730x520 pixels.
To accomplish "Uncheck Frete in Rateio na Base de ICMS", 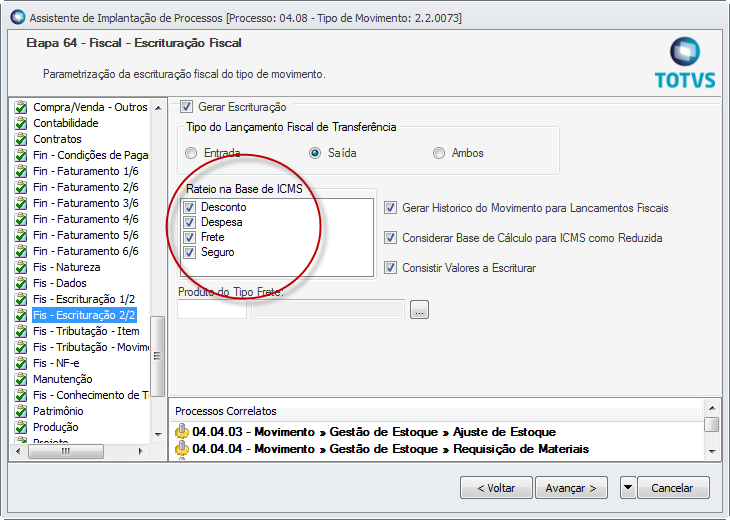I will 189,237.
